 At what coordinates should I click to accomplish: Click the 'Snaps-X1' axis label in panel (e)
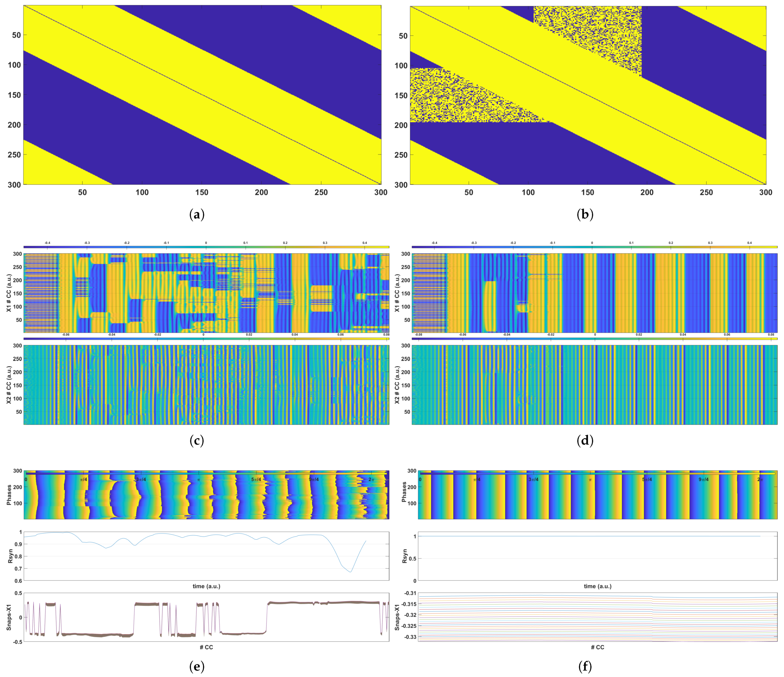click(x=9, y=617)
